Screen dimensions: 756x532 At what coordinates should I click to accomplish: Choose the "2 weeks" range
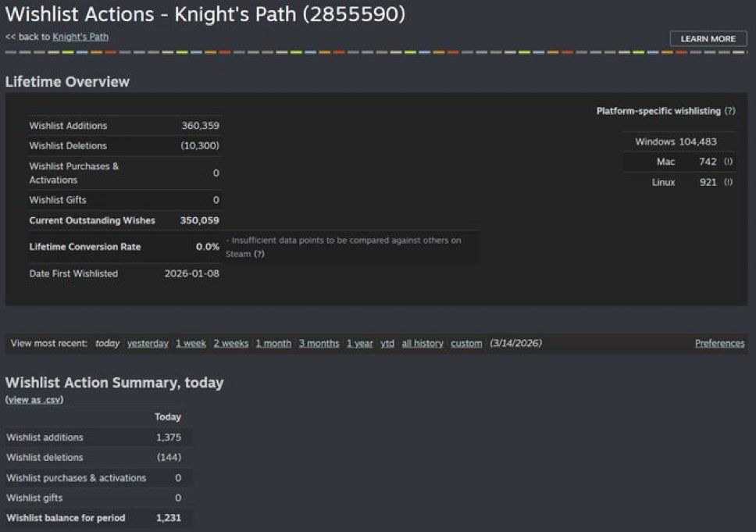pos(231,343)
